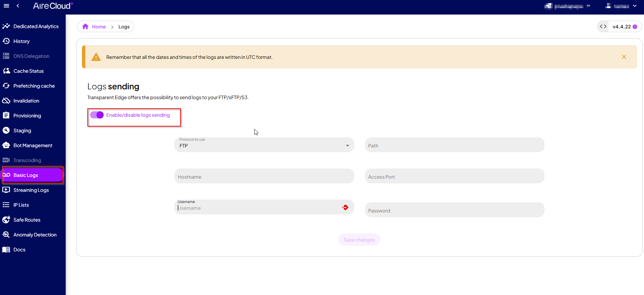Image resolution: width=644 pixels, height=295 pixels.
Task: Select Basic Logs in sidebar
Action: [32, 175]
